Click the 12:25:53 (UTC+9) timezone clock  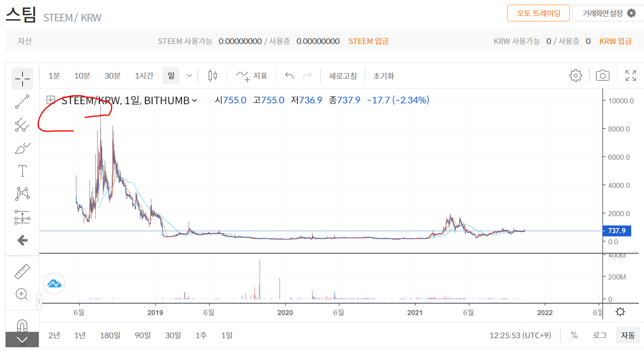pos(520,335)
